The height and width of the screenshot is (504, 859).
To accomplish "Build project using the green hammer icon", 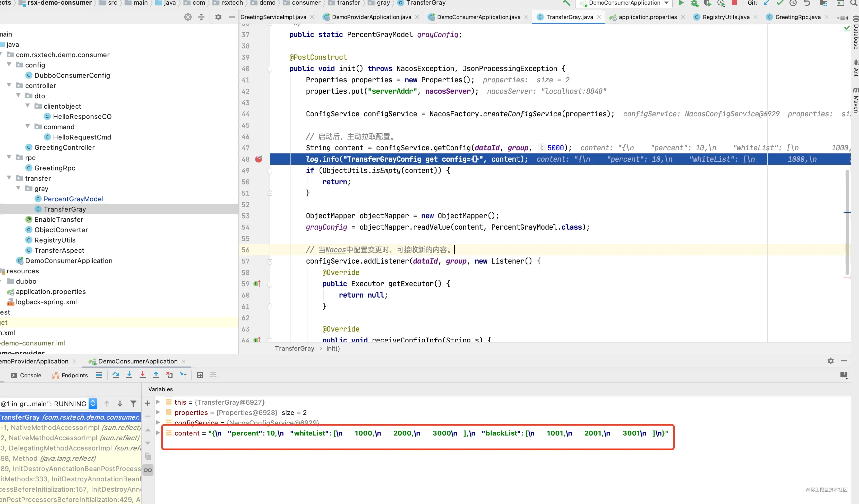I will tap(566, 3).
